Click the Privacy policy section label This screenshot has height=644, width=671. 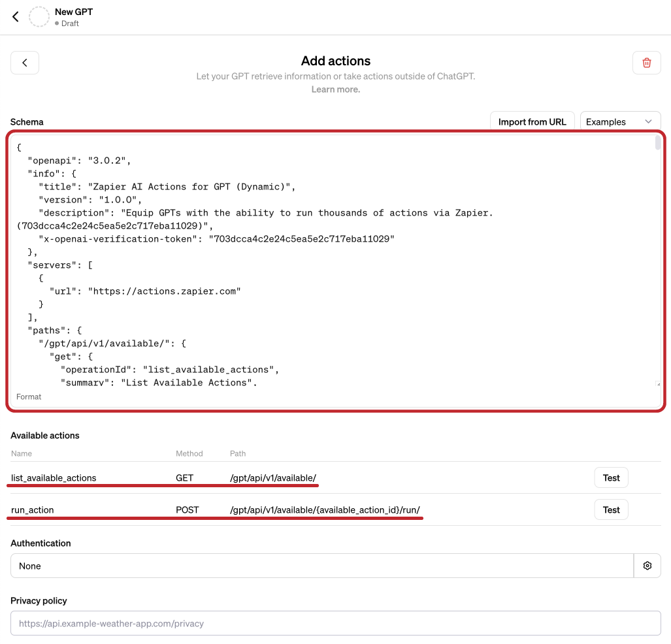tap(39, 601)
